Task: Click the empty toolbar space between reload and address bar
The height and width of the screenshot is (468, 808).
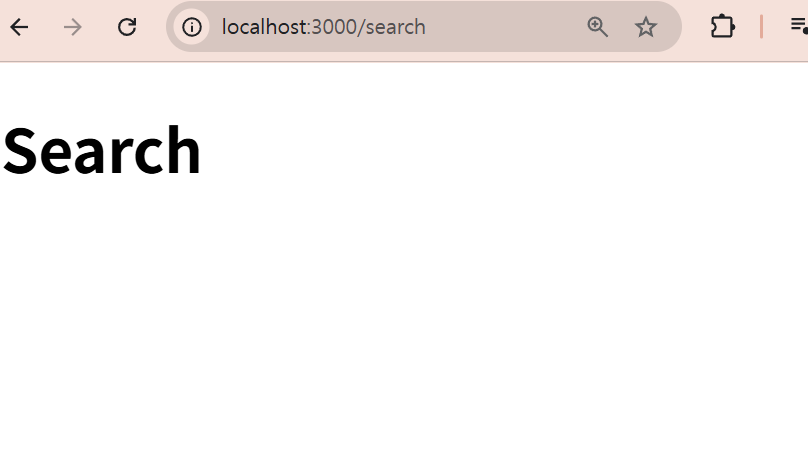Action: pyautogui.click(x=153, y=27)
